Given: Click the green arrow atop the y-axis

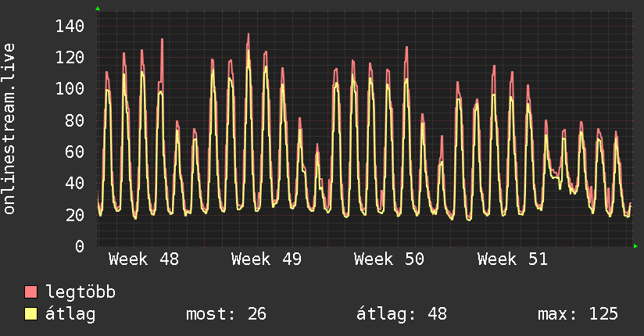Looking at the screenshot, I should click(98, 9).
